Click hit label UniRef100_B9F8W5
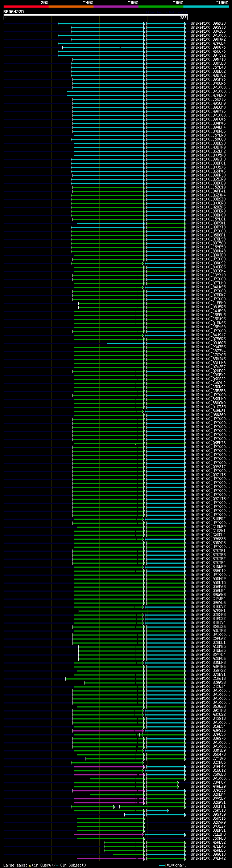232x868 pixels. pos(208,119)
